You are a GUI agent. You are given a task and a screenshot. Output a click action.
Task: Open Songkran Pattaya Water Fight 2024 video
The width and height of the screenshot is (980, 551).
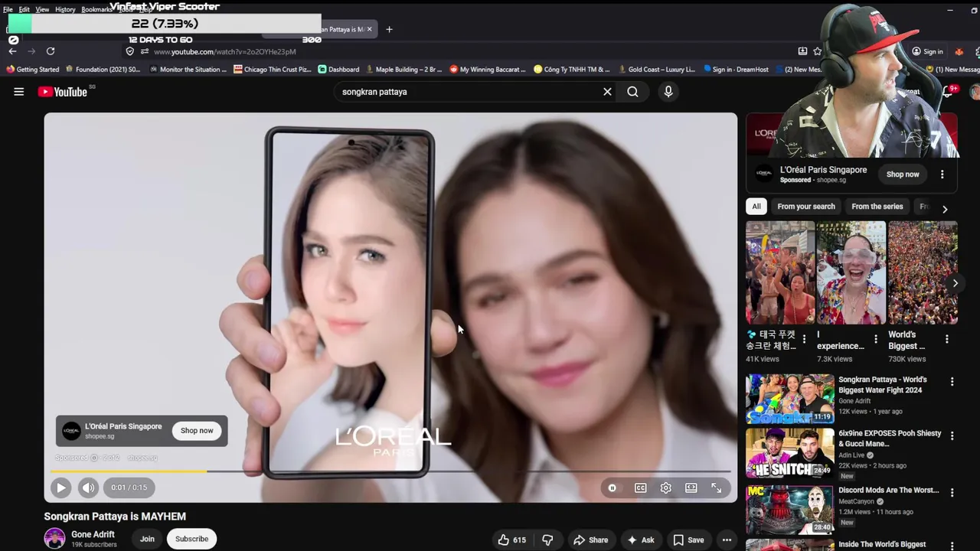pos(790,399)
